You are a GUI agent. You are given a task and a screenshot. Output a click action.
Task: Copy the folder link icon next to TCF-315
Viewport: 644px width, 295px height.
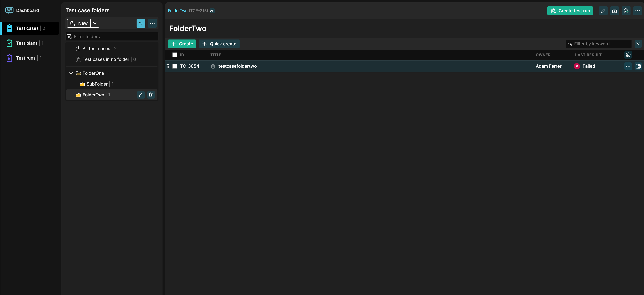tap(212, 11)
